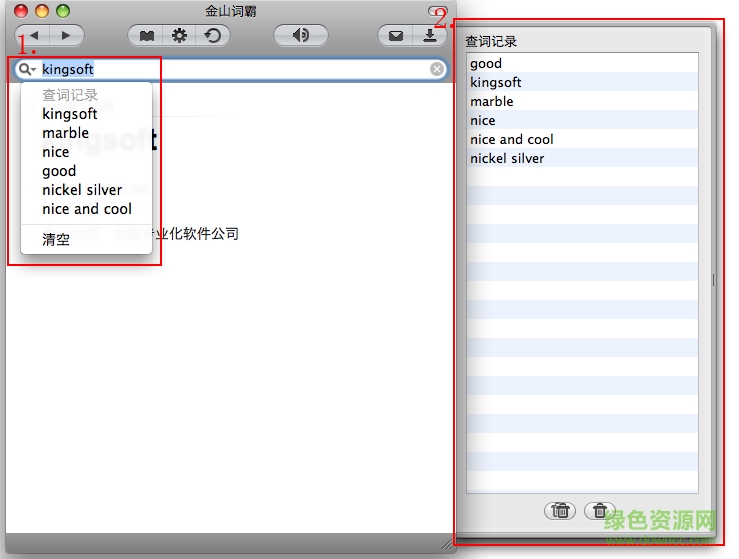Select "marble" from the search history menu
Viewport: 739px width, 559px height.
pos(65,133)
